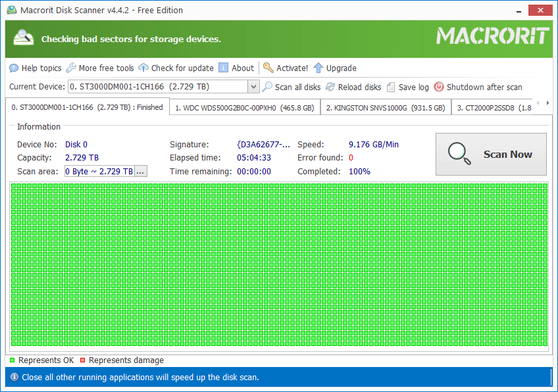Click the info icon in status bar
The width and height of the screenshot is (558, 392).
pos(14,377)
